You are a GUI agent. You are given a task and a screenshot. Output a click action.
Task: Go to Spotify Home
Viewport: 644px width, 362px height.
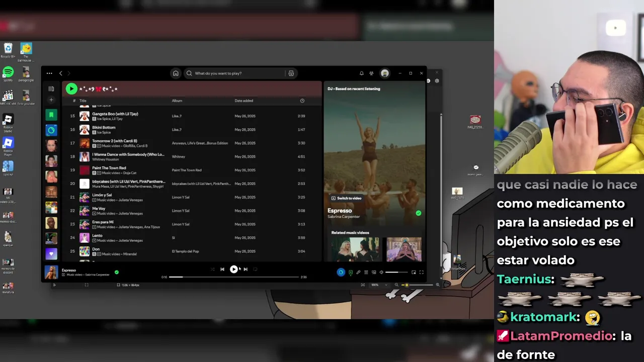176,73
